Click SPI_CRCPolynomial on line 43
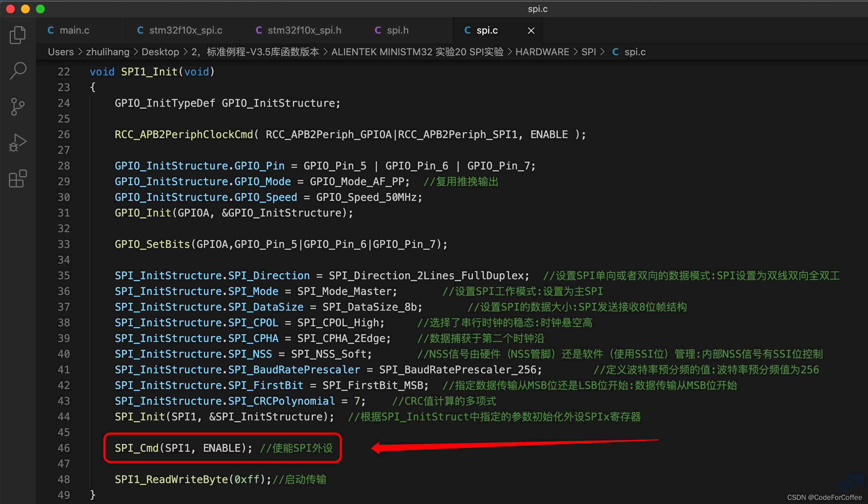 click(x=282, y=401)
